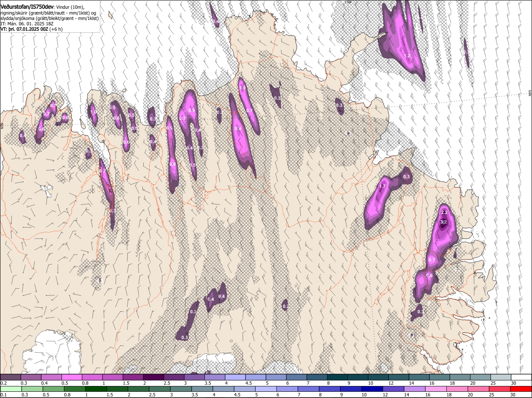Select the upper-scale swatch starting at 3.5

(215, 377)
